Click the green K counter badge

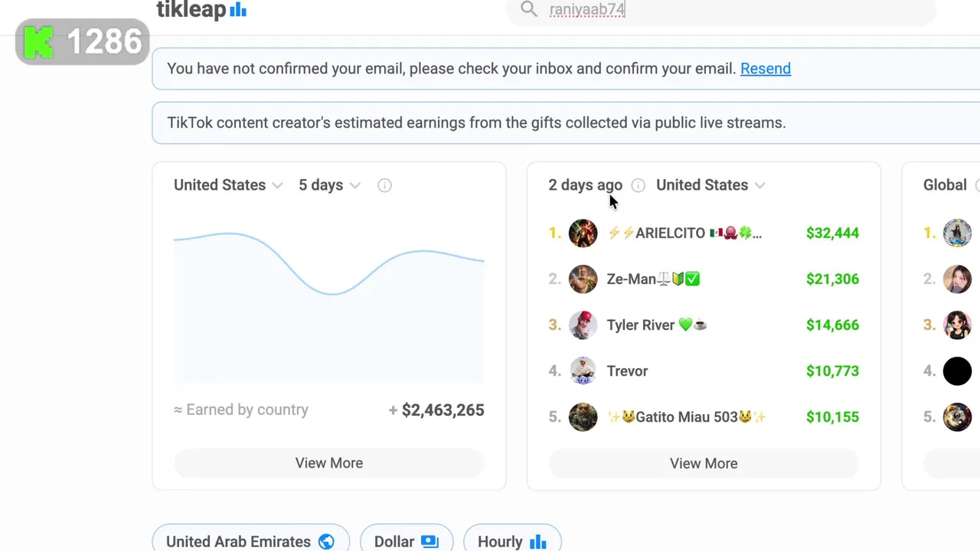pos(82,42)
